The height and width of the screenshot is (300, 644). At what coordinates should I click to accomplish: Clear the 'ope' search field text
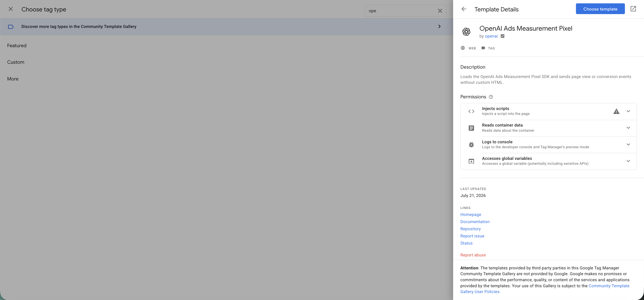pyautogui.click(x=440, y=11)
